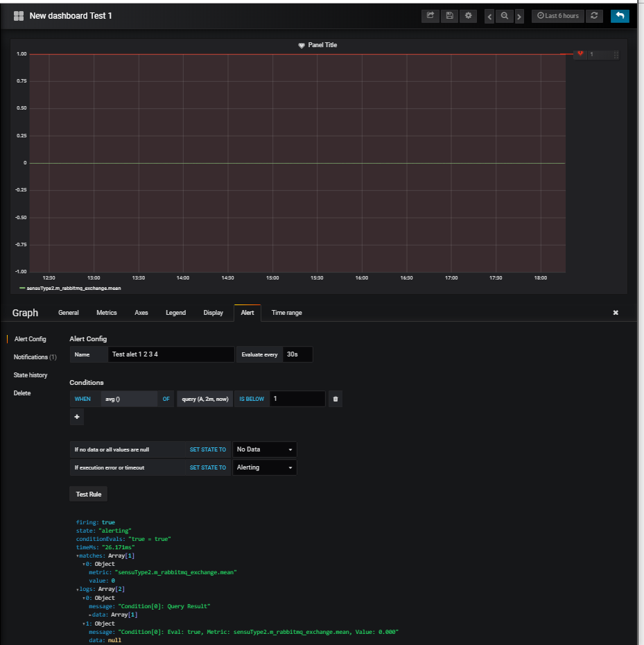
Task: Zoom out the time range with magnifier icon
Action: click(504, 15)
